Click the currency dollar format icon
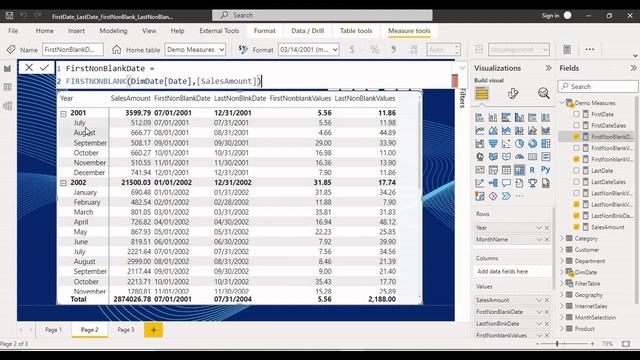This screenshot has height=360, width=640. click(x=352, y=50)
